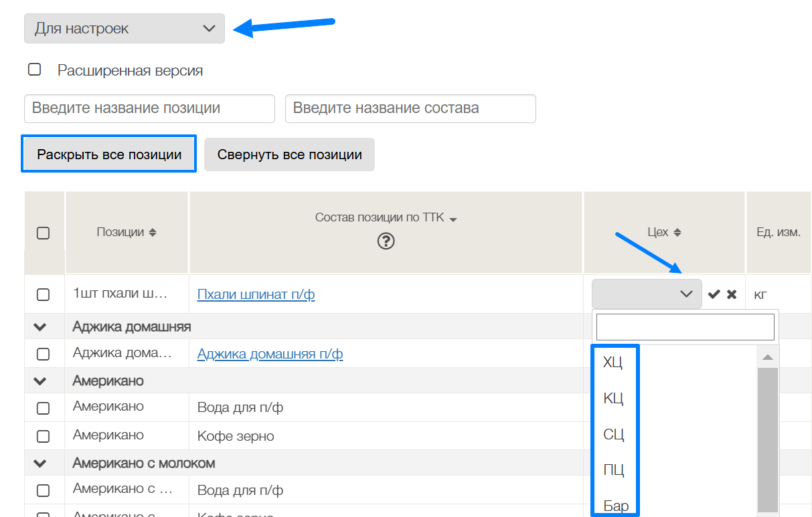Sort by Цех column arrows

(x=677, y=233)
